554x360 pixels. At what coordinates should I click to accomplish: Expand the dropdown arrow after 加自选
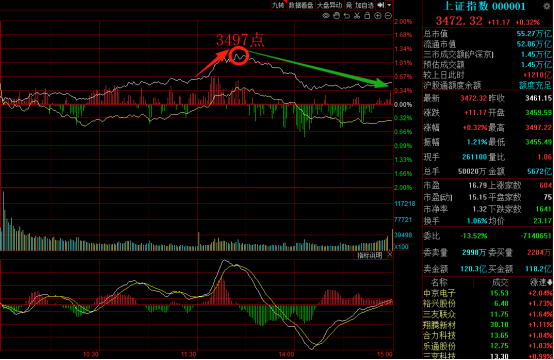click(x=389, y=5)
